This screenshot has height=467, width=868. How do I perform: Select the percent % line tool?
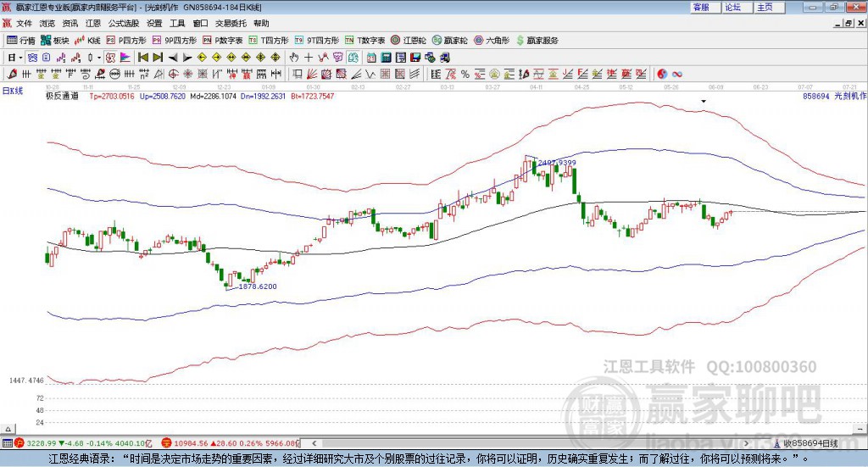pos(465,74)
